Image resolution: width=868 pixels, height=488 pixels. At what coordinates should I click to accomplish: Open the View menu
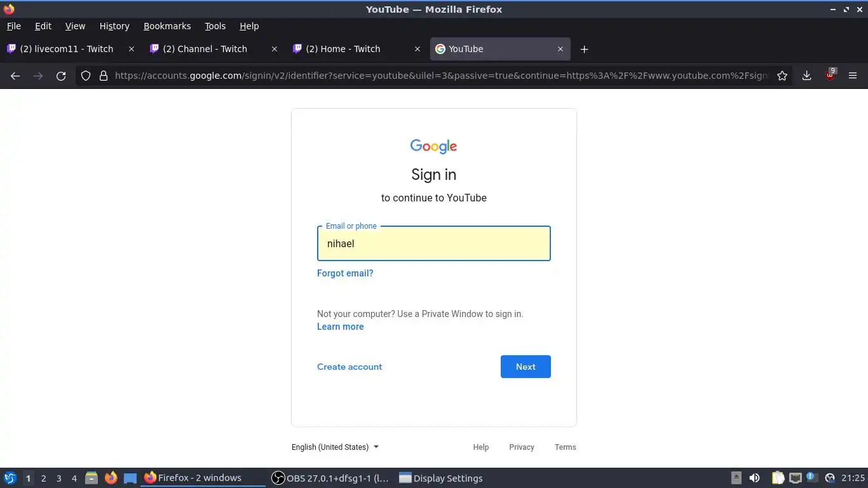click(x=75, y=26)
